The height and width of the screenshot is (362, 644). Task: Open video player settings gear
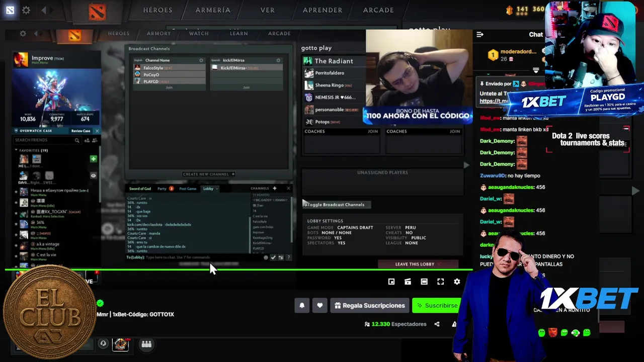pos(457,282)
